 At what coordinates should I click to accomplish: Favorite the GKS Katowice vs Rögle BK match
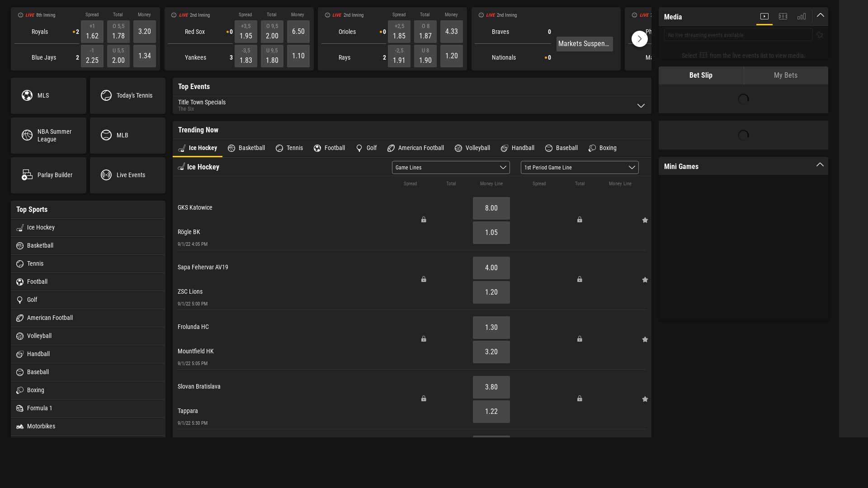click(645, 220)
